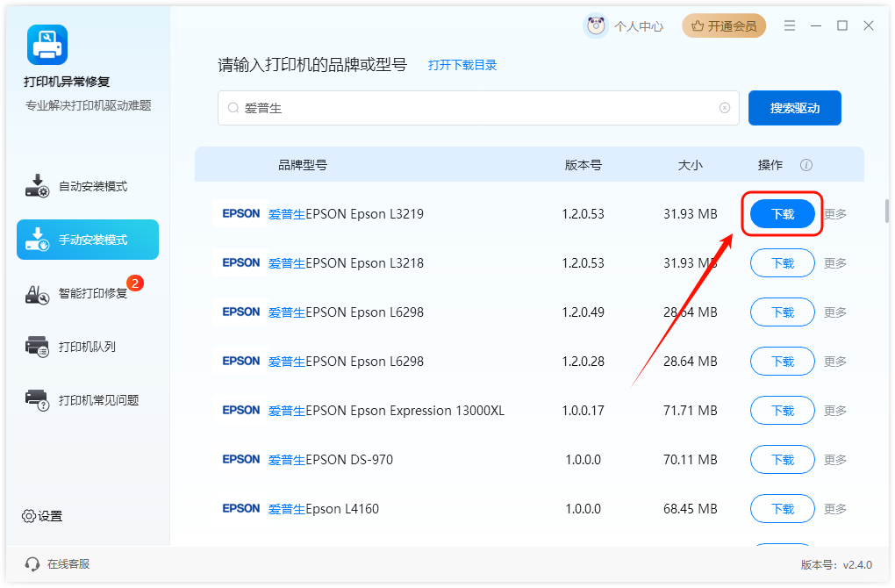Click the 1.0.0.17 version value
The image size is (895, 588).
[583, 411]
